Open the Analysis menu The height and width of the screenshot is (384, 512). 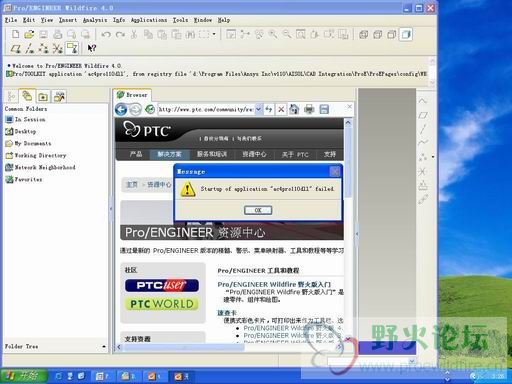(95, 20)
